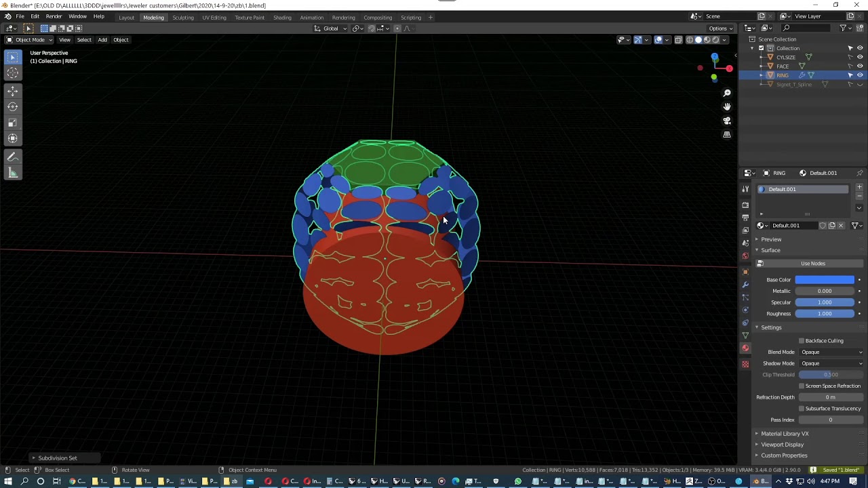
Task: Open the Blend Mode dropdown
Action: pos(831,352)
